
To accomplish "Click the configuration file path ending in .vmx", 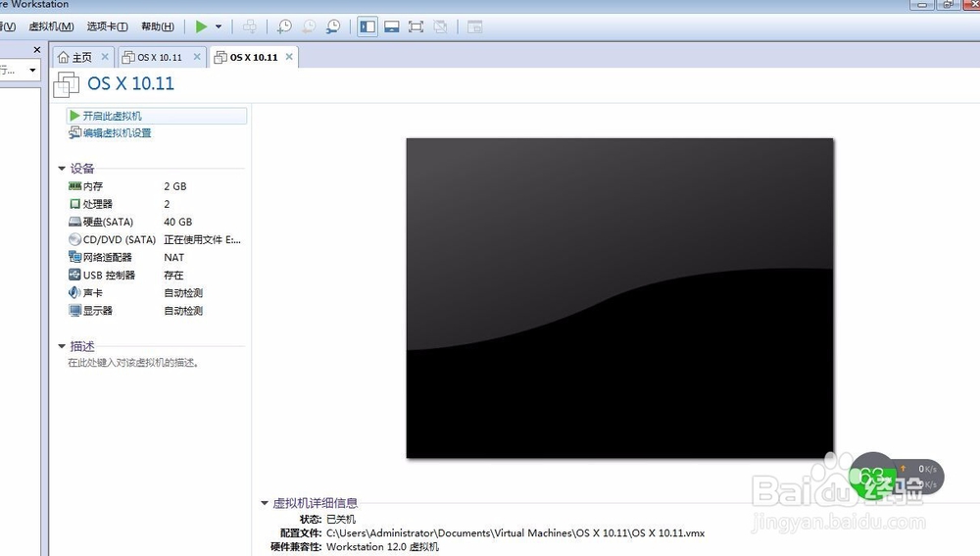I will point(515,532).
